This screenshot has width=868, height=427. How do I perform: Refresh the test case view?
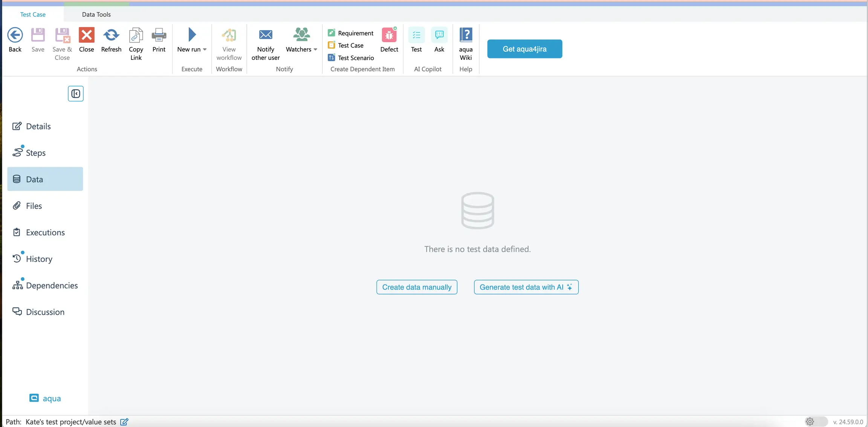[111, 35]
